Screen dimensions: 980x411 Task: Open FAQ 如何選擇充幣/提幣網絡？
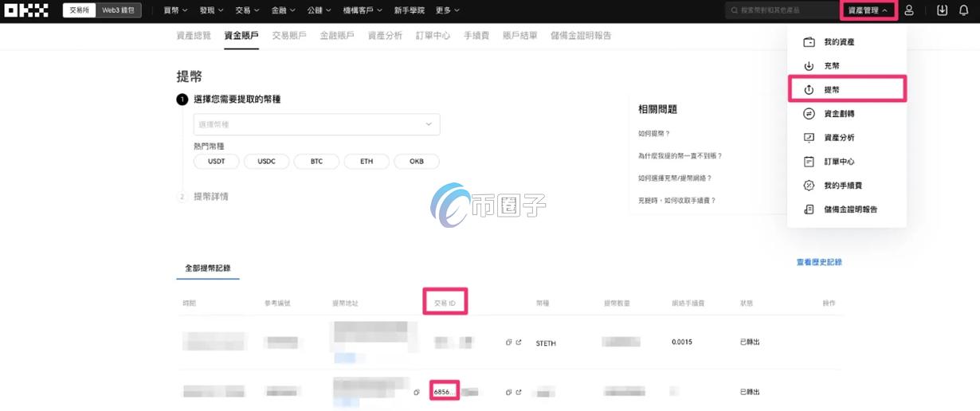676,178
